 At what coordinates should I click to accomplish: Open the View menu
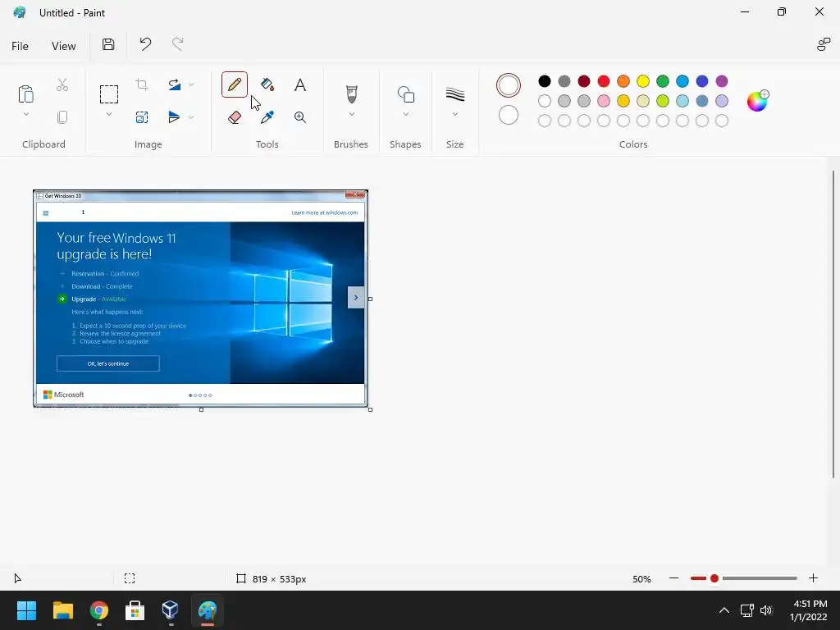click(x=64, y=46)
